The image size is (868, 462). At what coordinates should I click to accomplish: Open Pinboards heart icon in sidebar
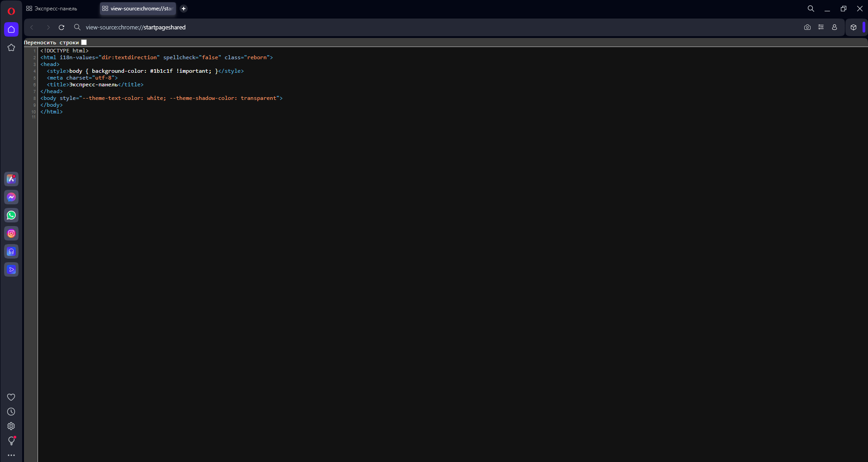pos(11,397)
